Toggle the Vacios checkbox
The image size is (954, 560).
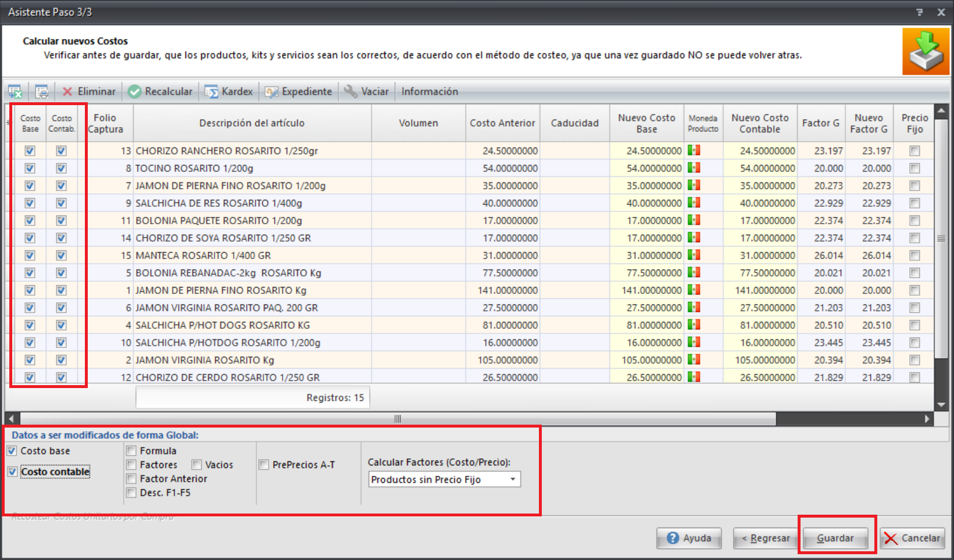196,464
